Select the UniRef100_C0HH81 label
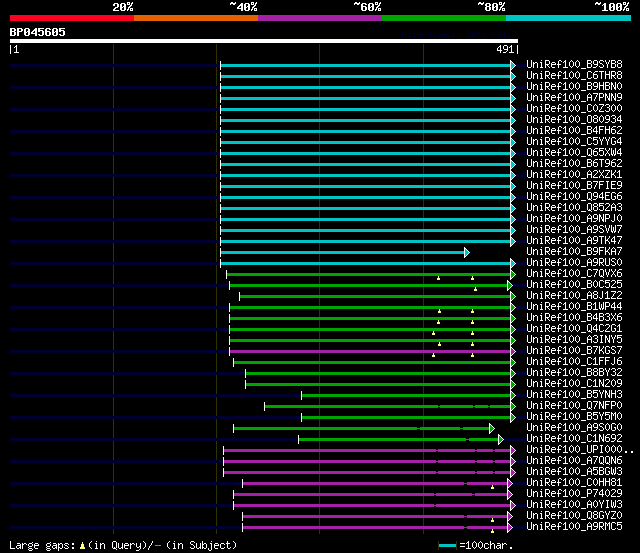Screen dimensions: 640x553 (x=574, y=483)
